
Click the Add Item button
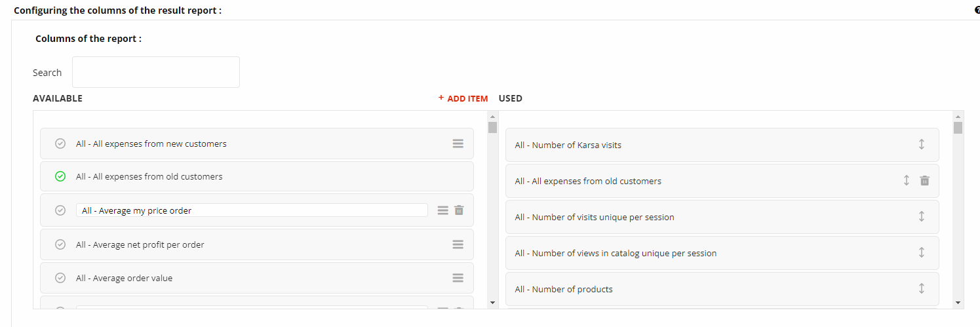click(x=463, y=98)
